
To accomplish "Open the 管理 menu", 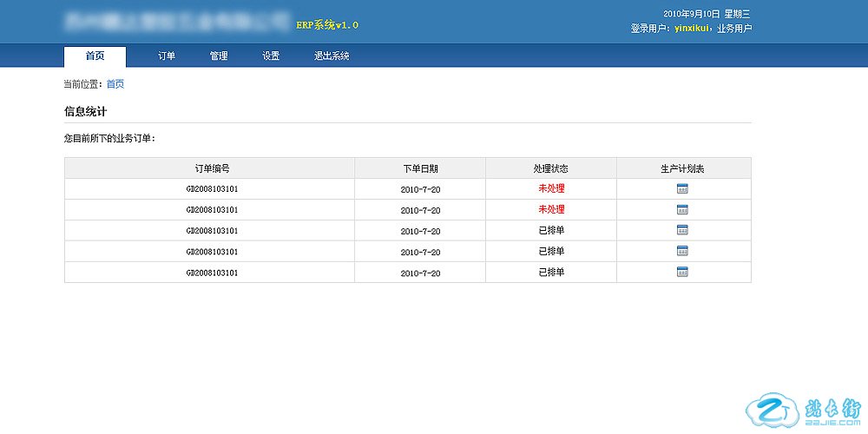I will [219, 56].
